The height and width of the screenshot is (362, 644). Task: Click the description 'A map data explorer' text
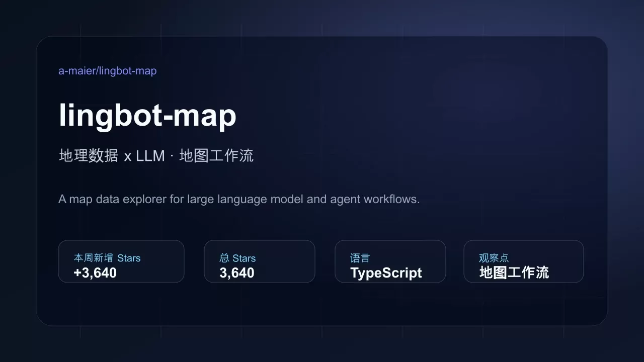239,199
